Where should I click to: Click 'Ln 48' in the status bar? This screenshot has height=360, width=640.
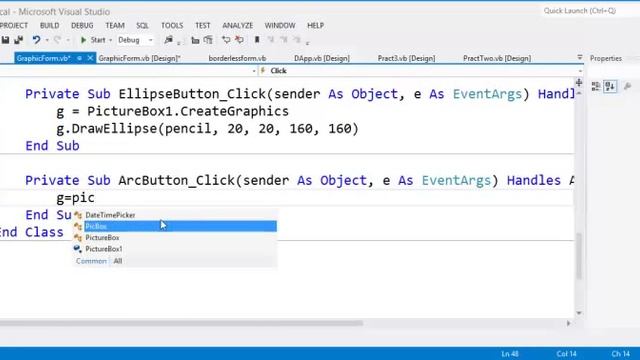coord(510,354)
